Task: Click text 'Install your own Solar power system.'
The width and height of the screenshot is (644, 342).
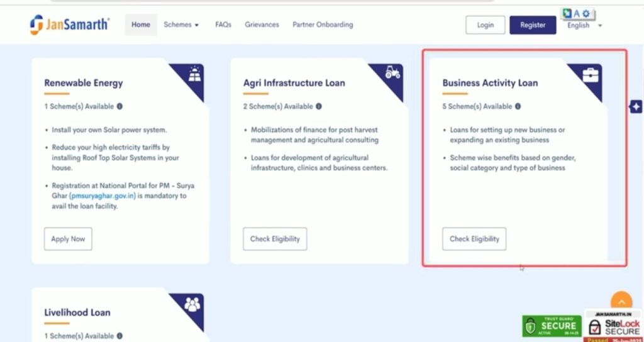Action: [109, 130]
